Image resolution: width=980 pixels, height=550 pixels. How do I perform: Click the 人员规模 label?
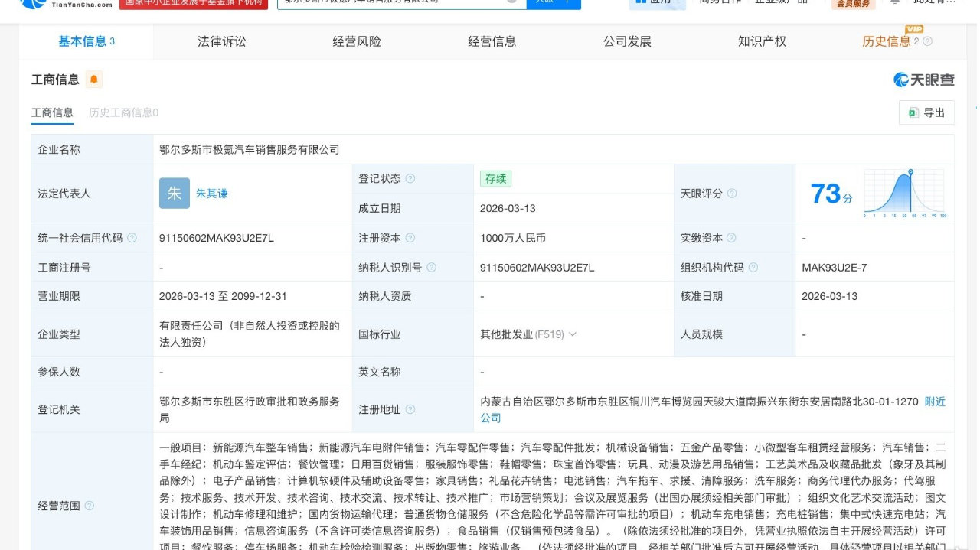click(701, 334)
